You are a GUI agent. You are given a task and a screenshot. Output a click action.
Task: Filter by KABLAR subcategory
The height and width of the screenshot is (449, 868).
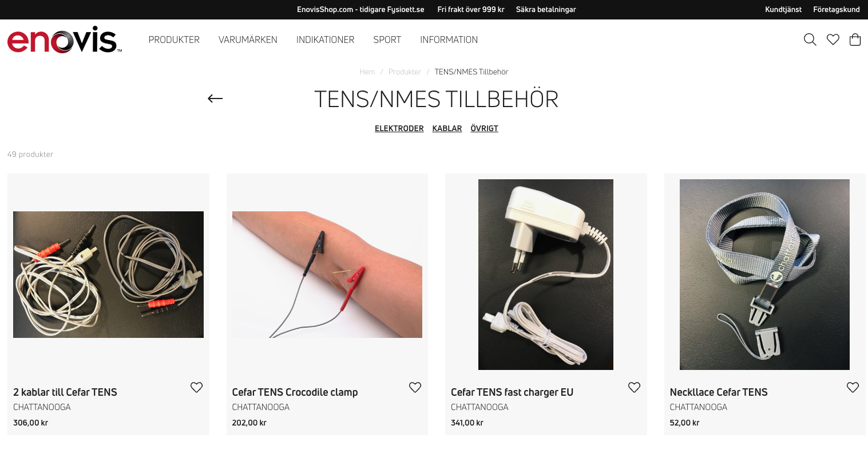click(447, 128)
